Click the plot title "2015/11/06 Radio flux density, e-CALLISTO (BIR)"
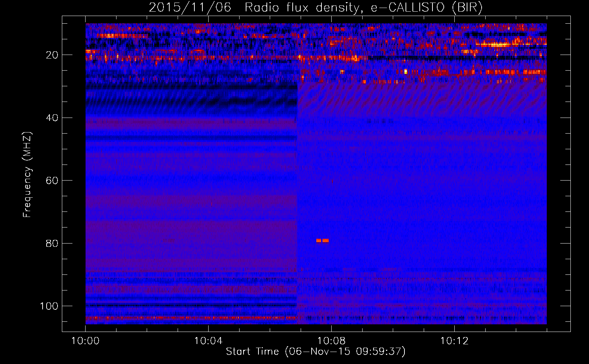 click(316, 8)
